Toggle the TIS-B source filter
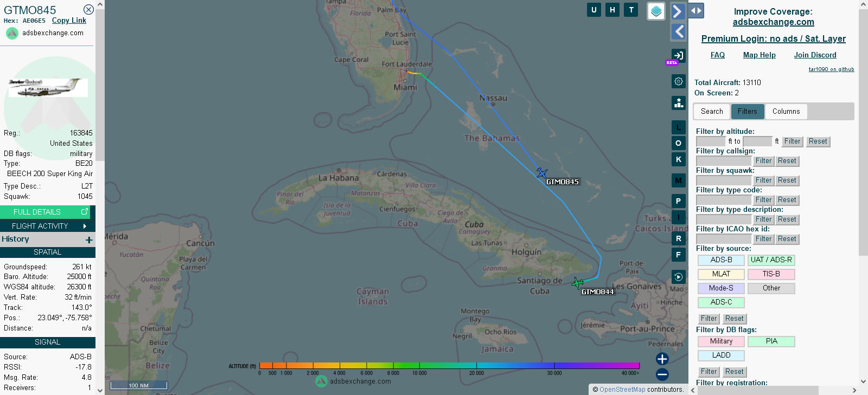 (x=771, y=274)
